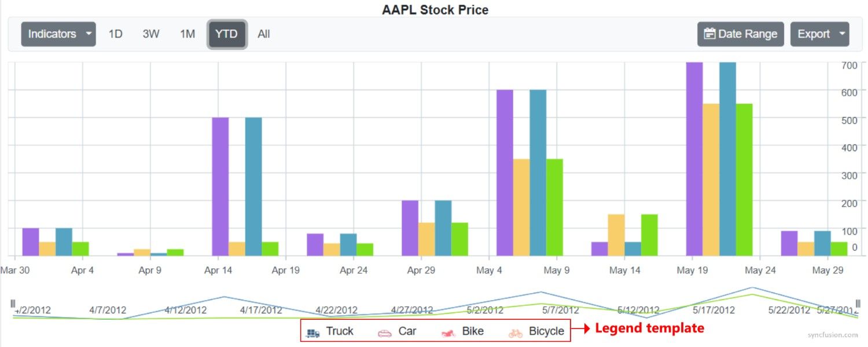Select the All period toggle

(x=263, y=34)
